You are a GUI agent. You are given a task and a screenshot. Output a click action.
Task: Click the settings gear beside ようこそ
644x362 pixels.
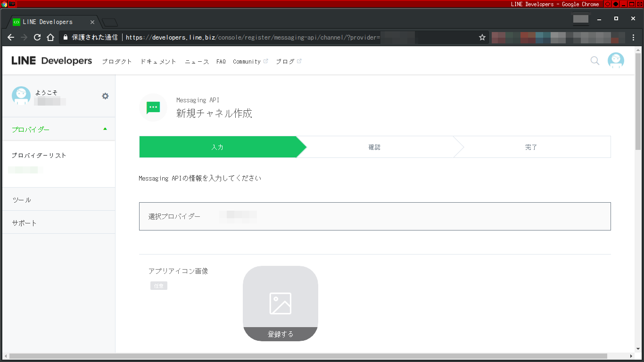(x=105, y=95)
